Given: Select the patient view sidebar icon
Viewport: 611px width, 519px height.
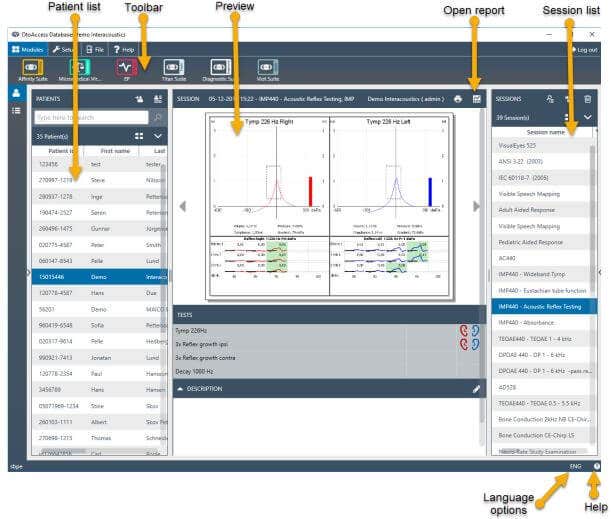Looking at the screenshot, I should click(16, 94).
